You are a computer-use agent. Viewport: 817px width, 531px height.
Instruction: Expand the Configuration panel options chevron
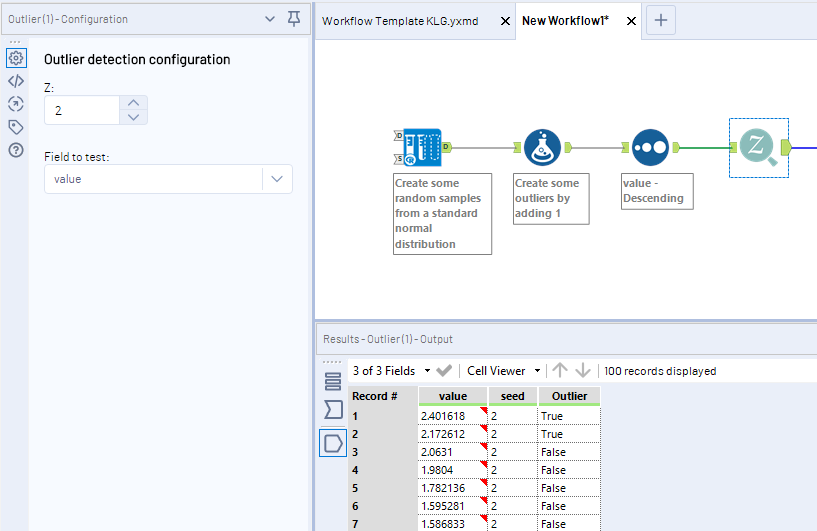tap(269, 19)
